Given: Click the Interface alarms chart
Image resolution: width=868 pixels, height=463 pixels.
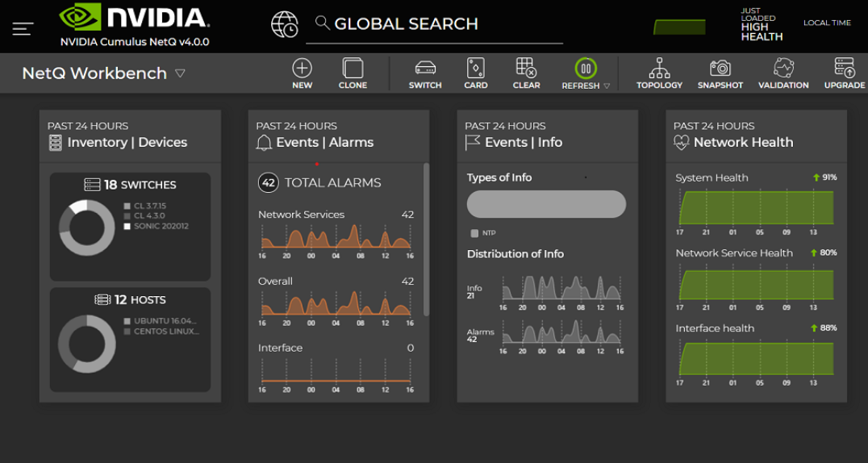Looking at the screenshot, I should (x=336, y=370).
